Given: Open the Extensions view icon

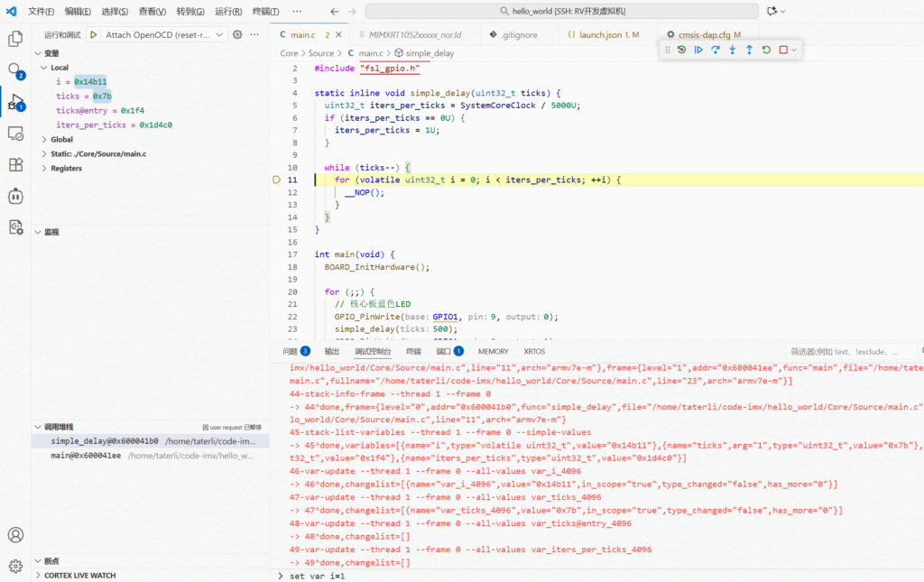Looking at the screenshot, I should coord(15,164).
